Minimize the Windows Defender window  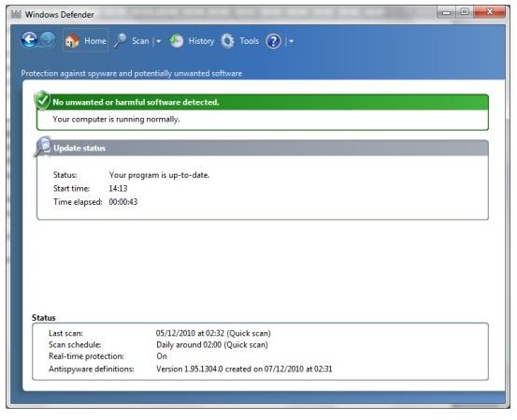pyautogui.click(x=447, y=12)
